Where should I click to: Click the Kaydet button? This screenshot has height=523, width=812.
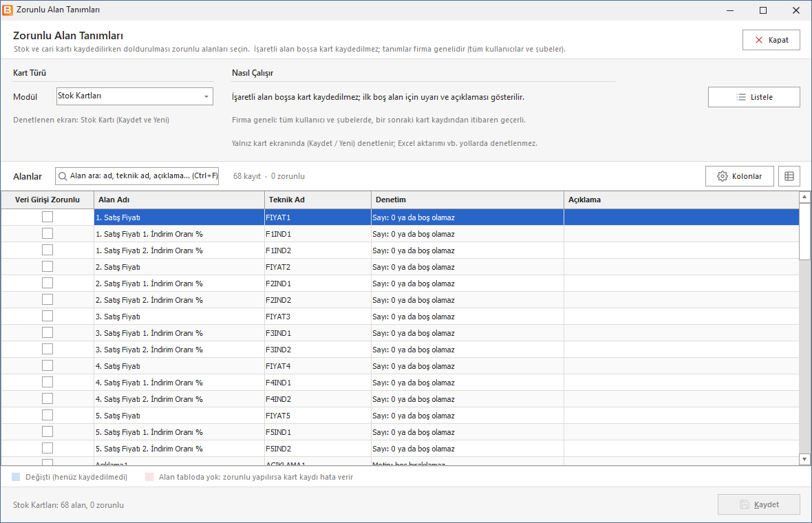[x=758, y=504]
